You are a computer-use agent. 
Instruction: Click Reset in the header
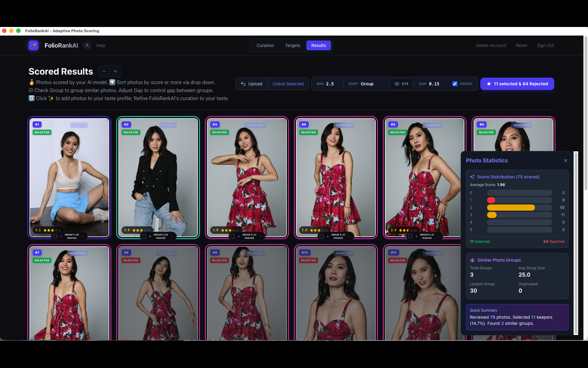coord(521,46)
